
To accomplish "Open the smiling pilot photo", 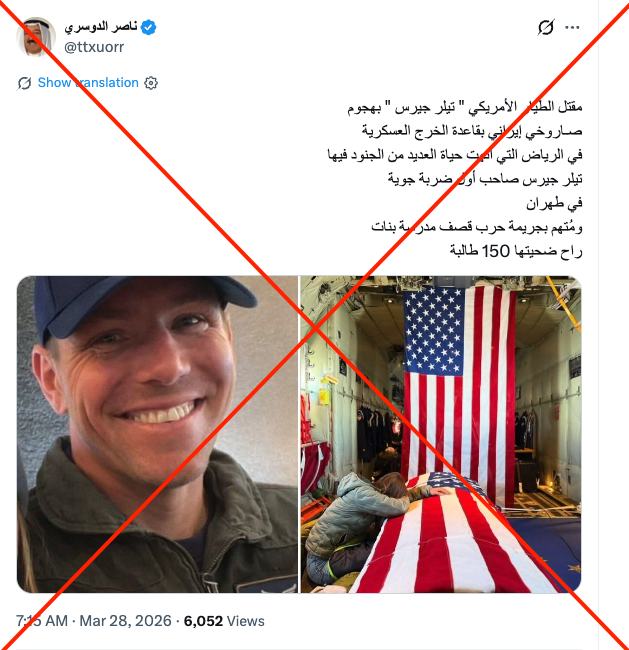I will click(x=157, y=434).
